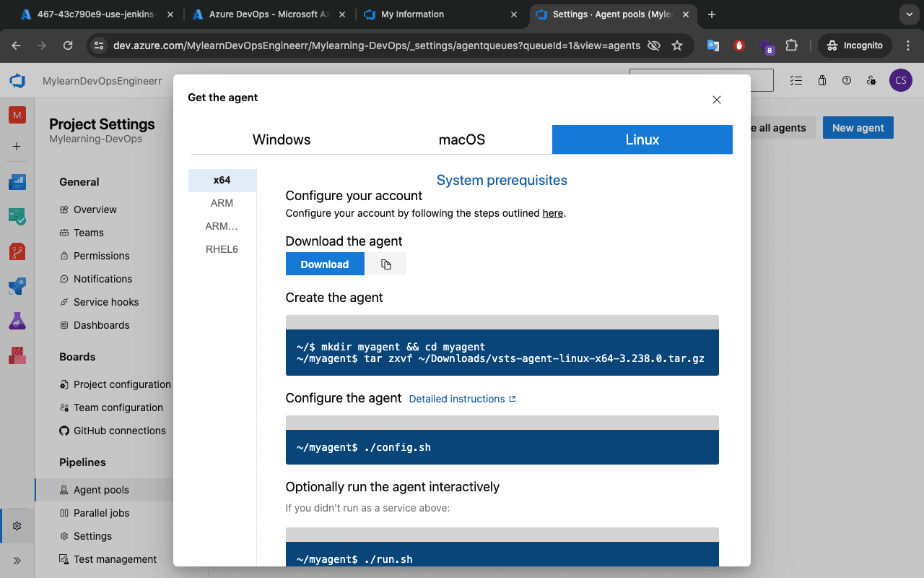Open work items checklist icon in header
Viewport: 924px width, 578px height.
(796, 81)
